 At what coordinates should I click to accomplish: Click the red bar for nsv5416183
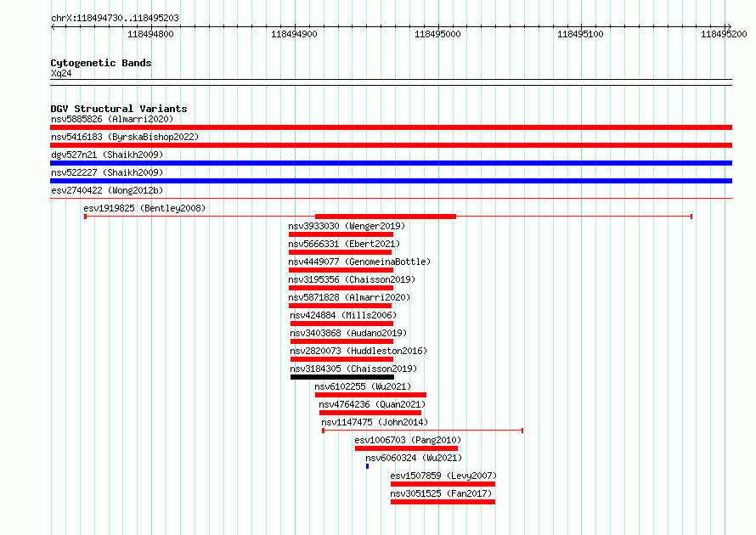tap(391, 145)
